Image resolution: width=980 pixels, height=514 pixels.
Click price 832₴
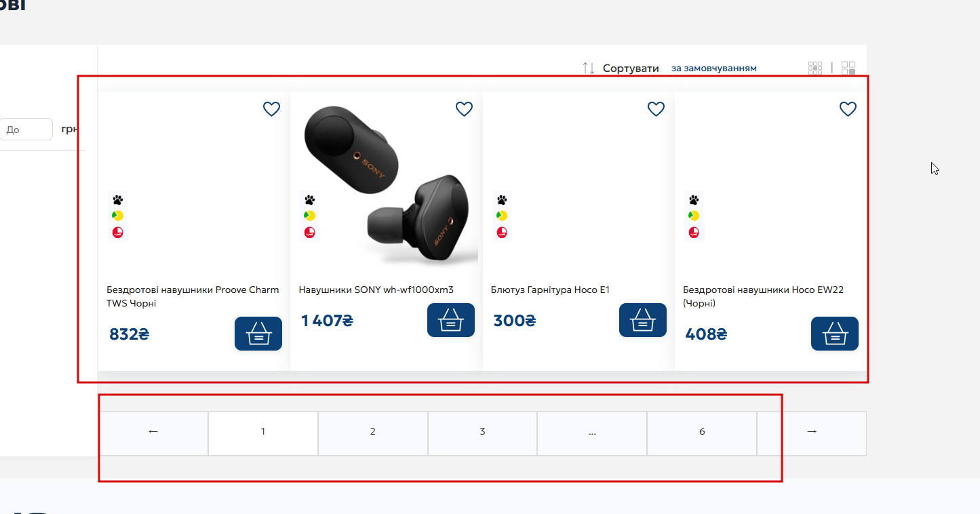pyautogui.click(x=129, y=334)
